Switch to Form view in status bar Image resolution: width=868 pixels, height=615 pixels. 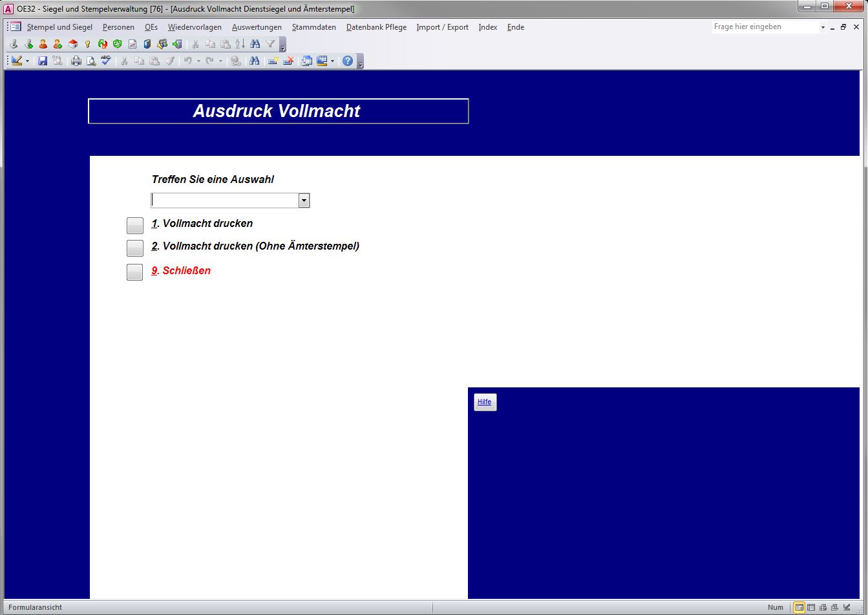799,607
